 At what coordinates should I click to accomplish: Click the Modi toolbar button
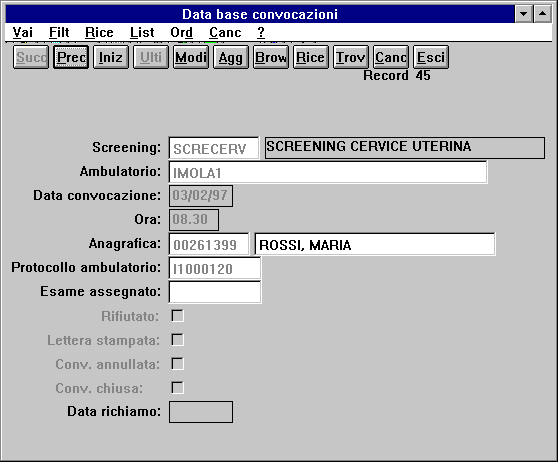(191, 57)
